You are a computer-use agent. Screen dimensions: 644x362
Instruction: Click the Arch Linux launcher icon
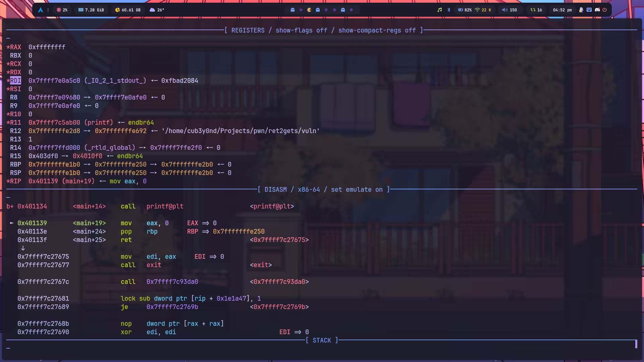click(x=41, y=10)
